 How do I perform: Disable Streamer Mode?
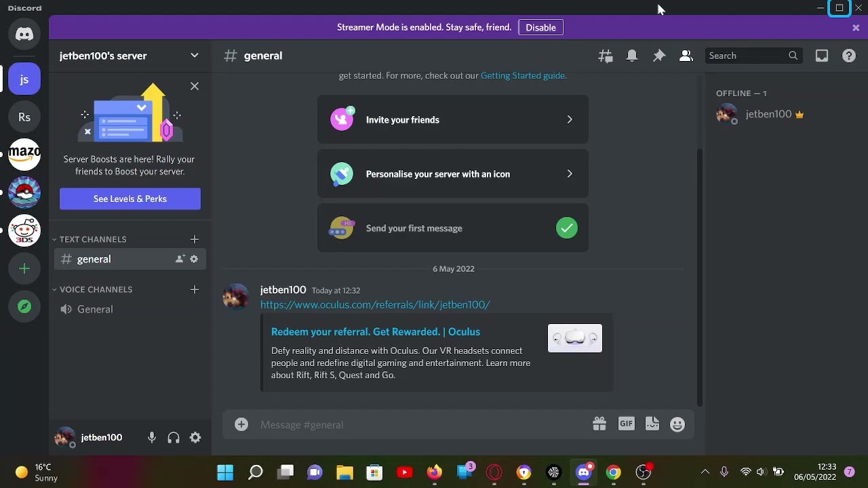[x=540, y=28]
